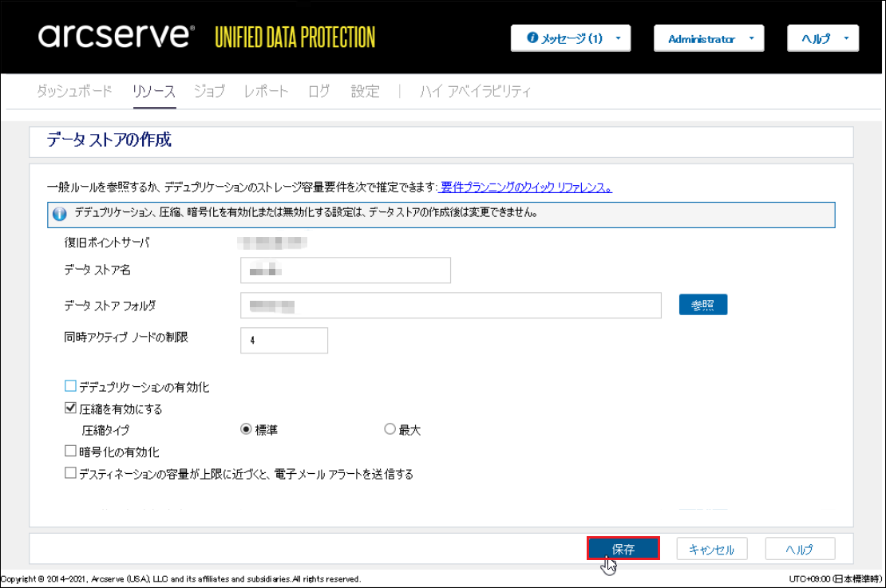The width and height of the screenshot is (886, 588).
Task: Click the データ ストア名 input field
Action: click(x=346, y=270)
